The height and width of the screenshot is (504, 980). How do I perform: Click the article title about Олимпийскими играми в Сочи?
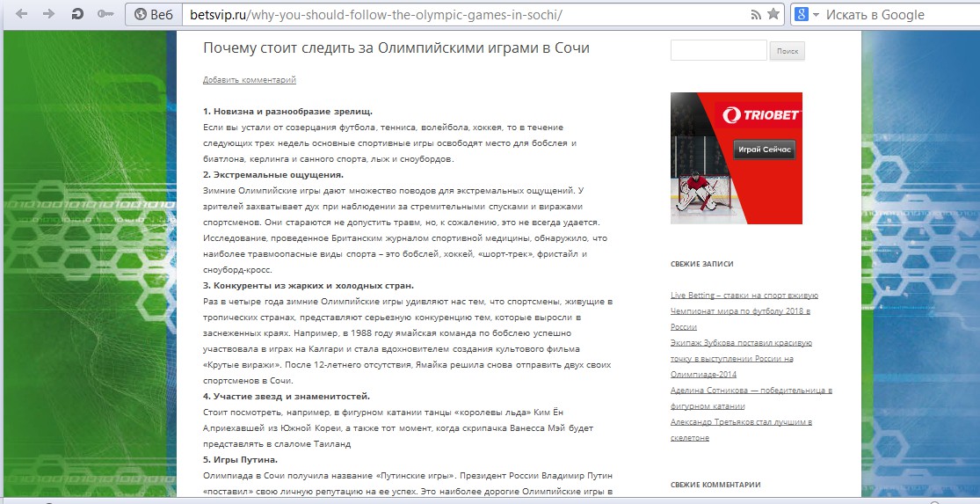point(396,48)
